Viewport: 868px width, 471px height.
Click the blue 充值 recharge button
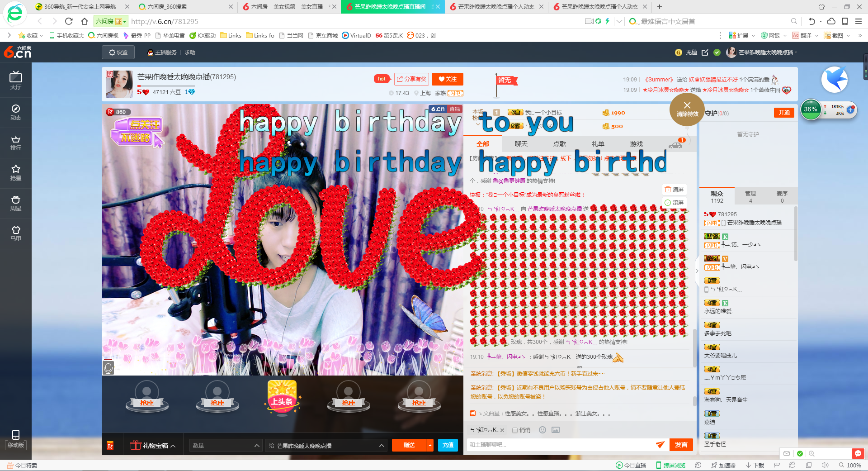coord(448,445)
